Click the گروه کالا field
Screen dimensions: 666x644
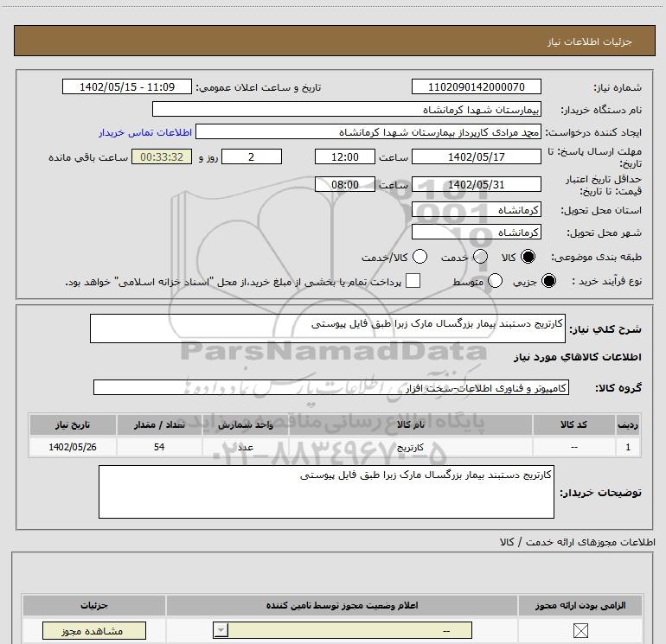click(331, 387)
